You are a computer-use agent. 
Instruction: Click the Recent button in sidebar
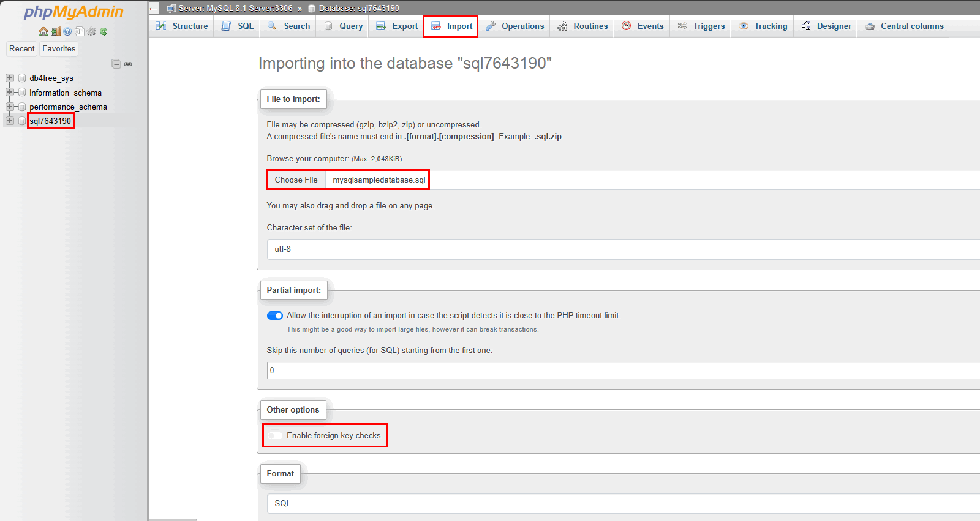pyautogui.click(x=22, y=49)
